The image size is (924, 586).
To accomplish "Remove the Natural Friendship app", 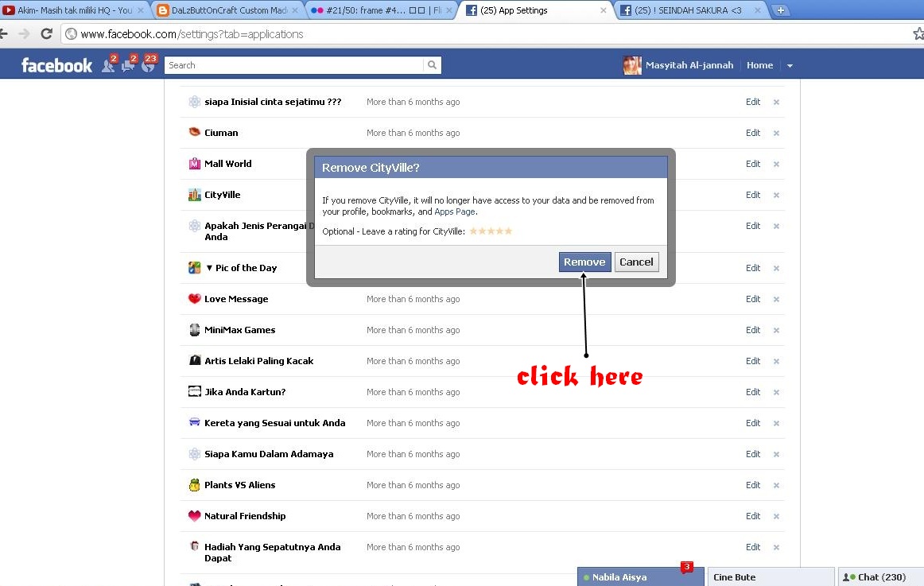I will [776, 517].
